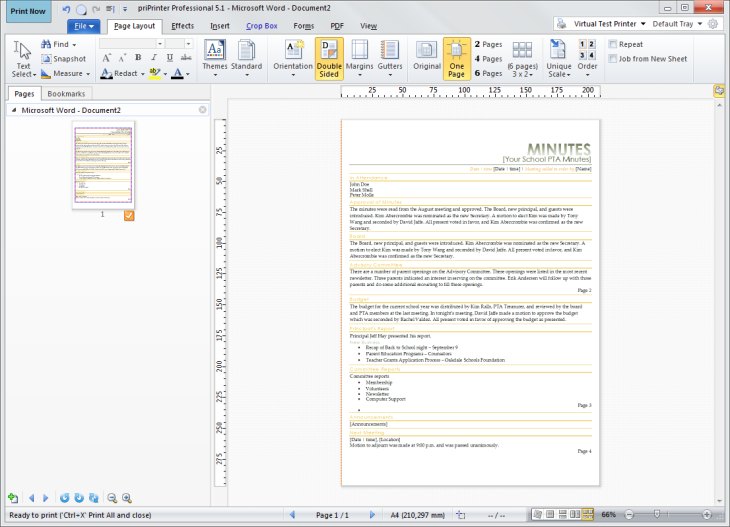730x527 pixels.
Task: Select the page 1 thumbnail
Action: coord(103,165)
